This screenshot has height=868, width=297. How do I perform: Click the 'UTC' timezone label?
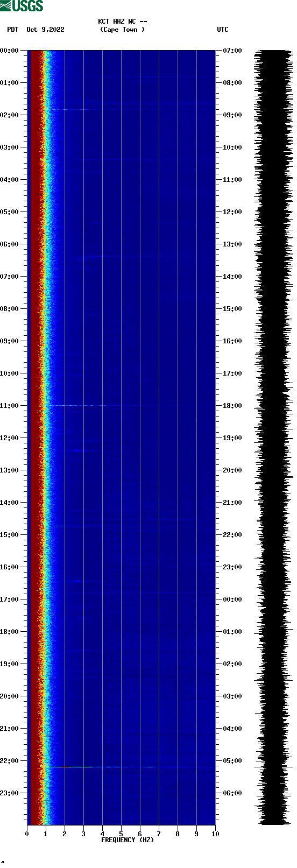pyautogui.click(x=223, y=30)
